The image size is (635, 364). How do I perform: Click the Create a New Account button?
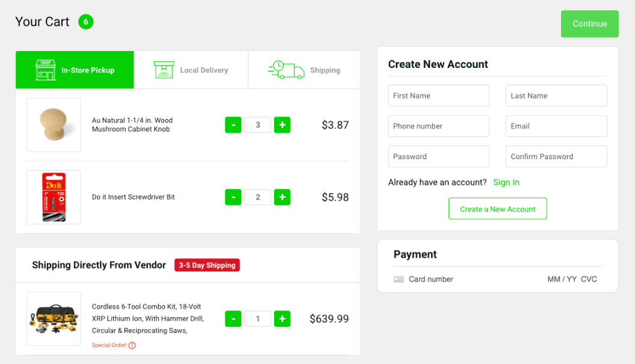[x=497, y=209]
